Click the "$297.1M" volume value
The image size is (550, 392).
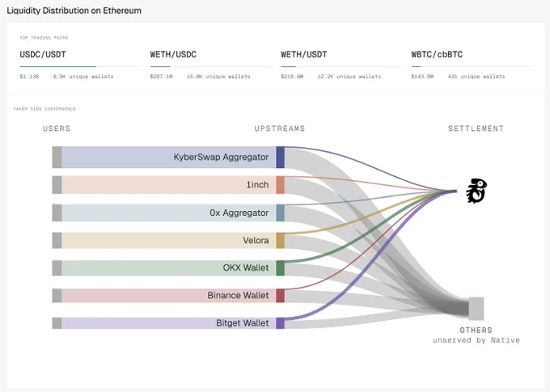pos(161,77)
